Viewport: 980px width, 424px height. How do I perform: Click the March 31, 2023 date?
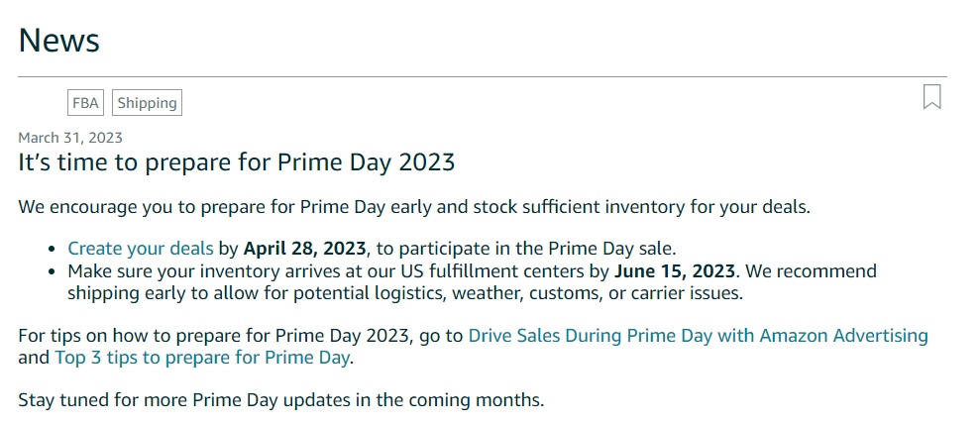(70, 138)
